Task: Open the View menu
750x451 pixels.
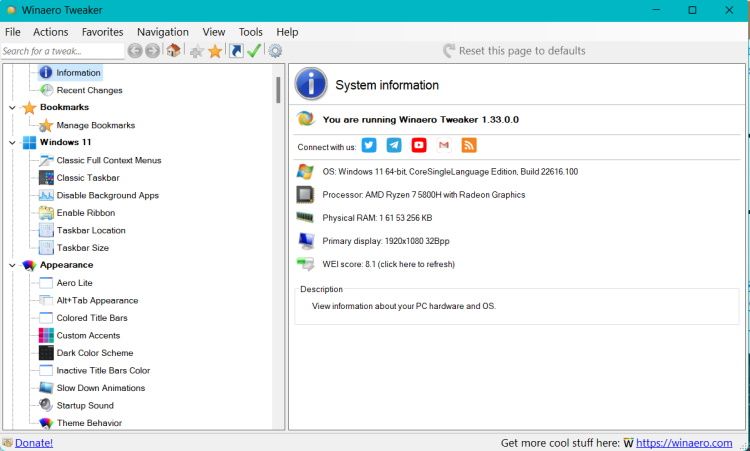Action: point(214,32)
